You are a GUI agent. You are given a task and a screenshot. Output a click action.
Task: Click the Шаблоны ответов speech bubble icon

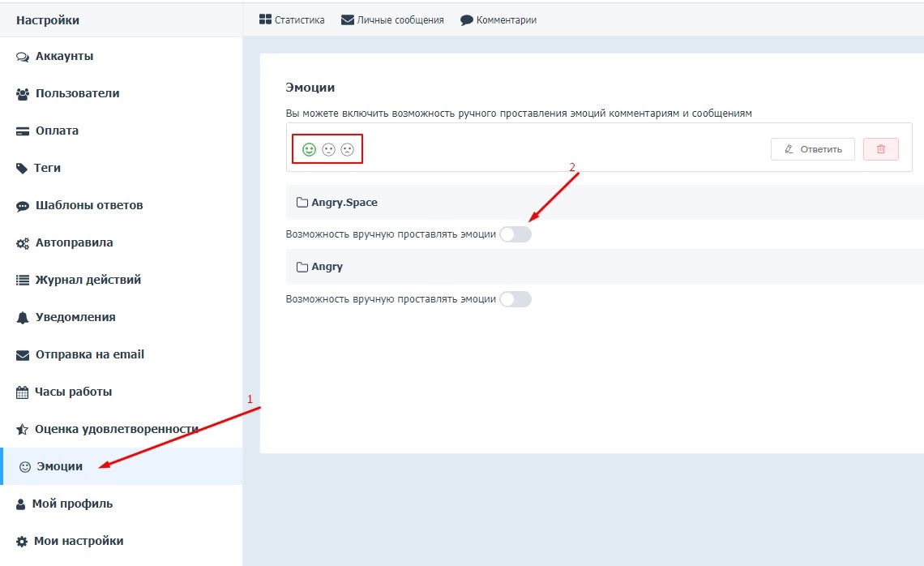click(23, 206)
